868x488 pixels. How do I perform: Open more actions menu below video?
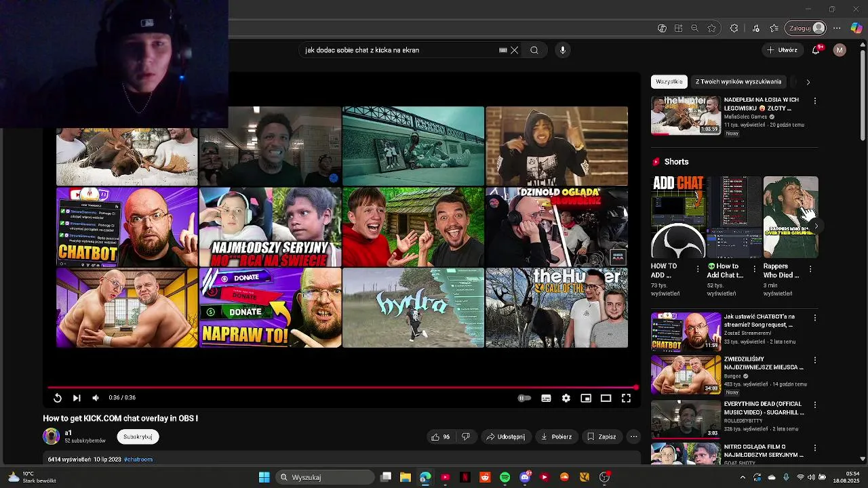[633, 437]
